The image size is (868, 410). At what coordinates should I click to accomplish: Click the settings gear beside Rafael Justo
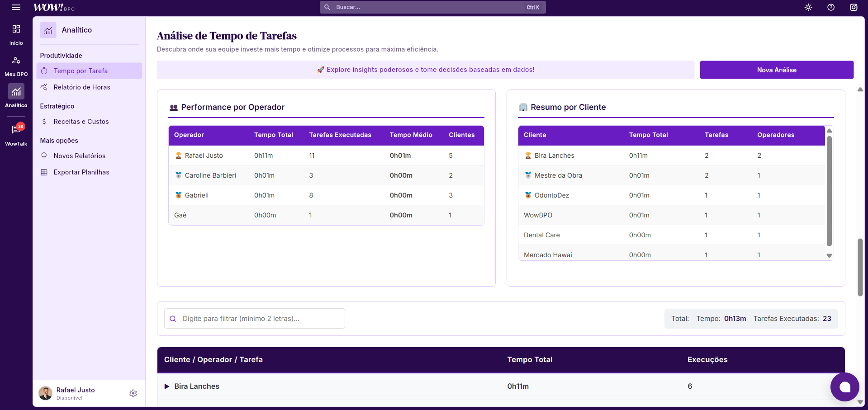[133, 393]
